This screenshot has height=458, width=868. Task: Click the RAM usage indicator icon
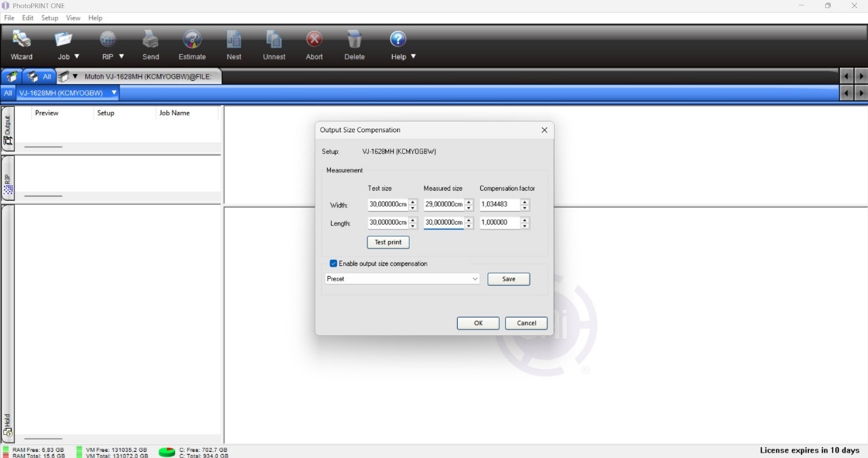pyautogui.click(x=6, y=452)
